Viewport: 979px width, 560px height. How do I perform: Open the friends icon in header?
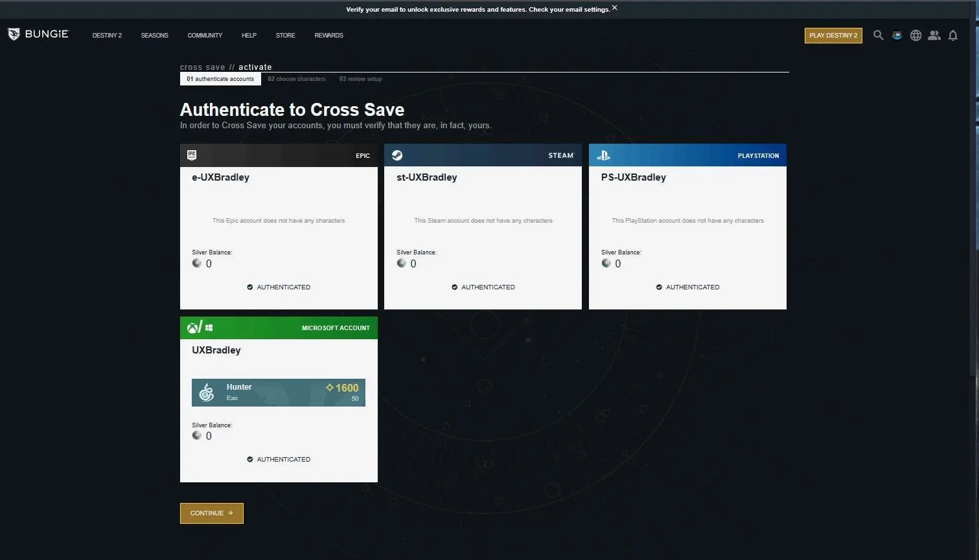pos(934,36)
